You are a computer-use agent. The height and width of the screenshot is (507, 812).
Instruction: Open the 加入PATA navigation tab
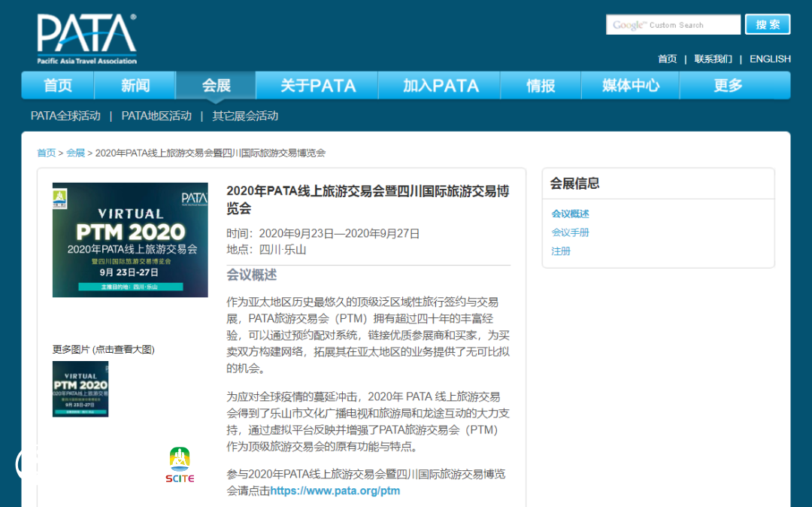pyautogui.click(x=441, y=86)
